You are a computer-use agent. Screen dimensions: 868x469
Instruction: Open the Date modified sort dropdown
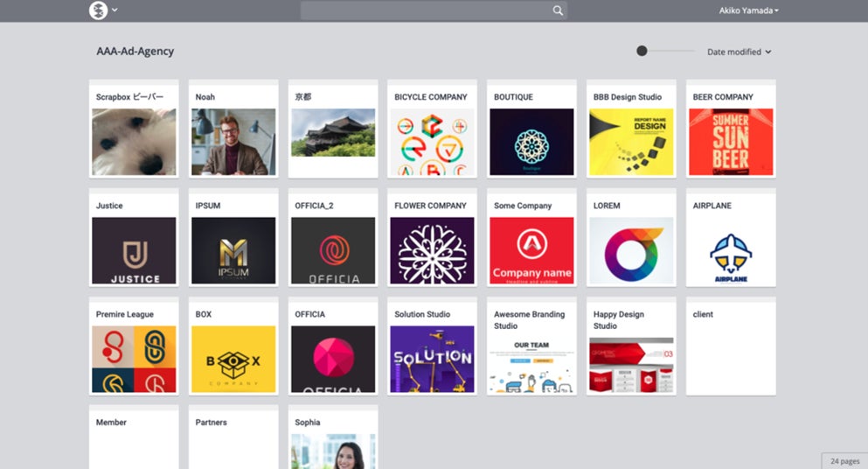(x=739, y=52)
